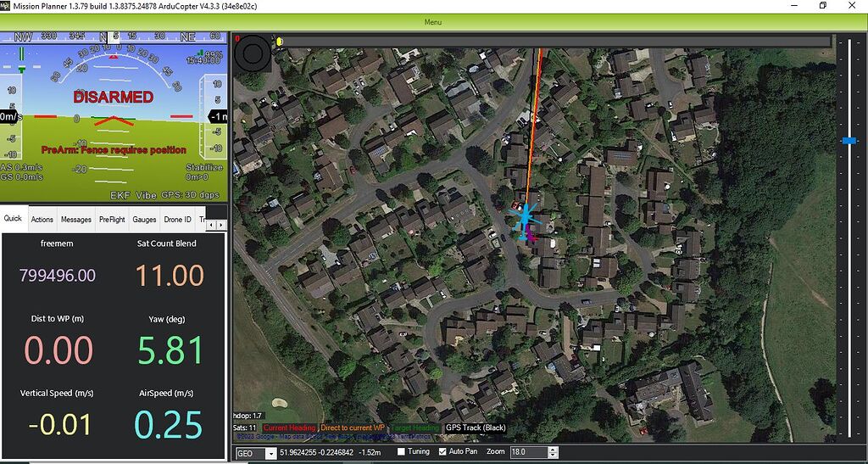
Task: Click the Zoom level input field
Action: 529,453
